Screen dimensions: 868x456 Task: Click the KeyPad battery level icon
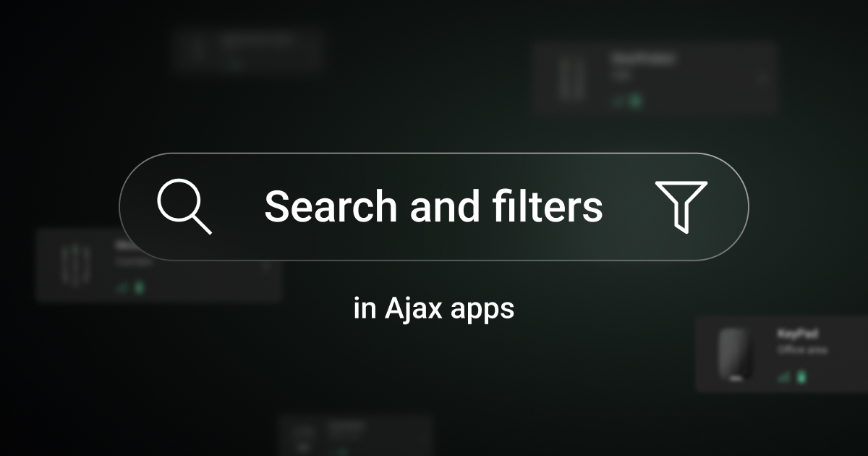point(801,376)
